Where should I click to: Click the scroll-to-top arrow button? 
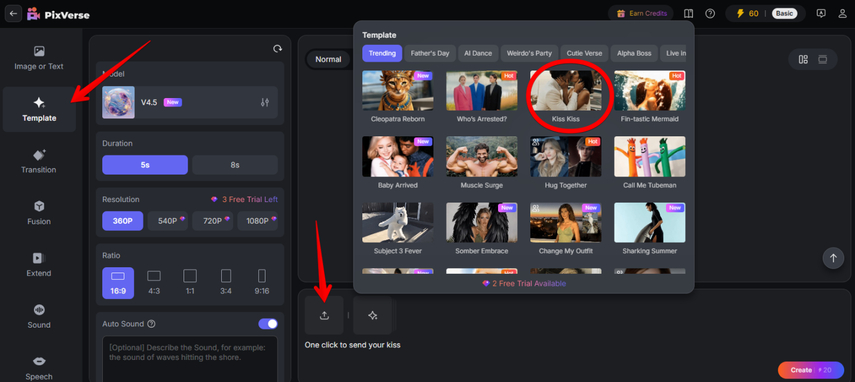coord(833,258)
